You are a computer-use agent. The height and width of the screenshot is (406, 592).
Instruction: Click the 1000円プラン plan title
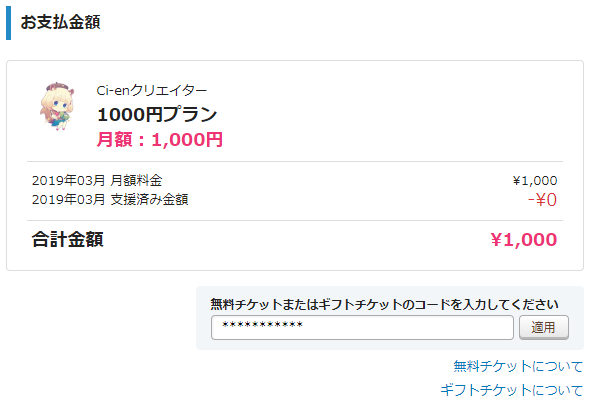157,114
